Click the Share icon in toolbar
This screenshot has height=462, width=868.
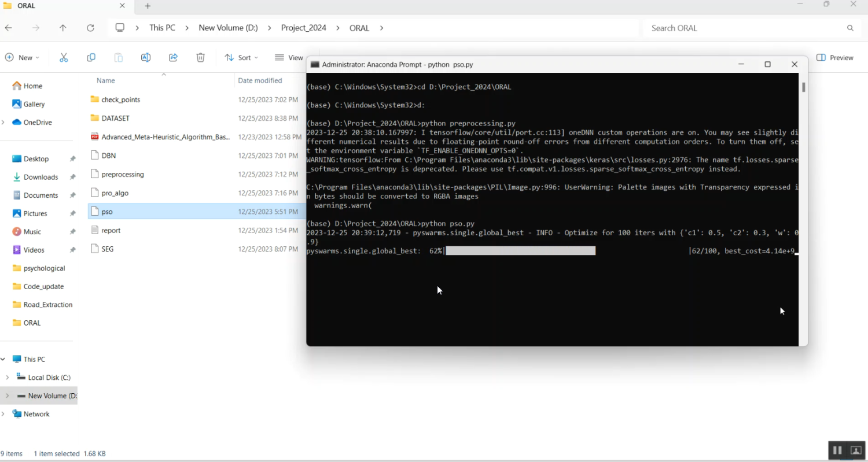[x=173, y=58]
